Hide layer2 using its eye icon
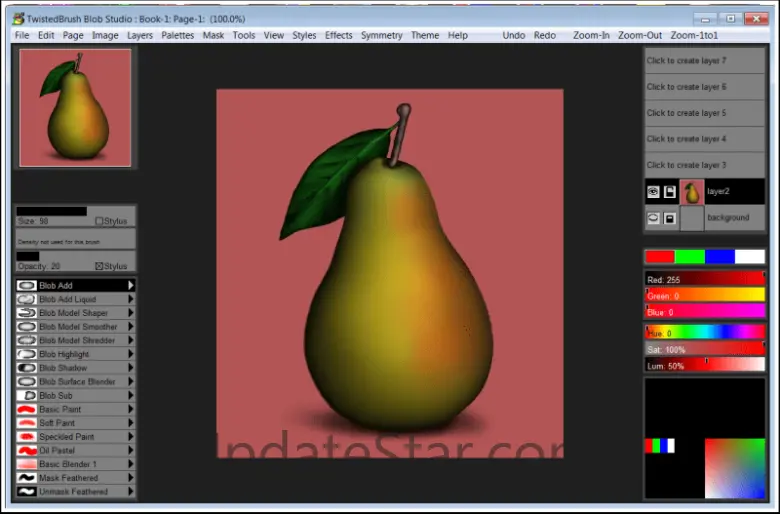This screenshot has width=780, height=514. click(653, 192)
